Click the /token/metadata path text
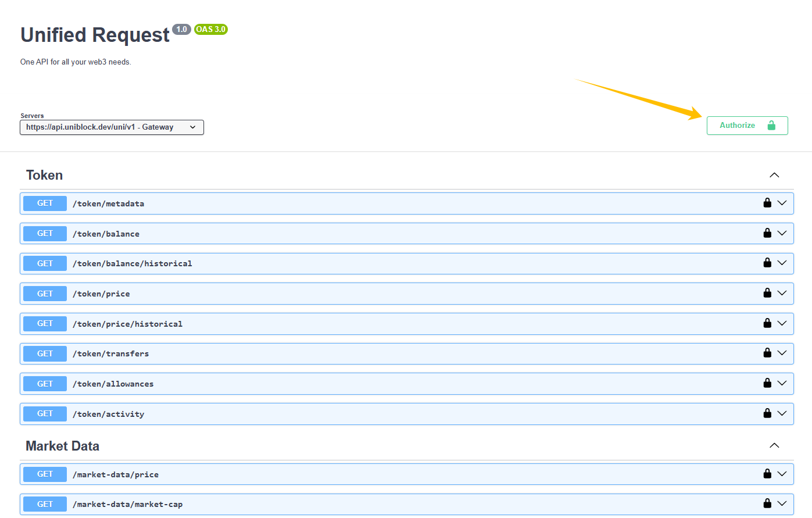 click(x=108, y=204)
